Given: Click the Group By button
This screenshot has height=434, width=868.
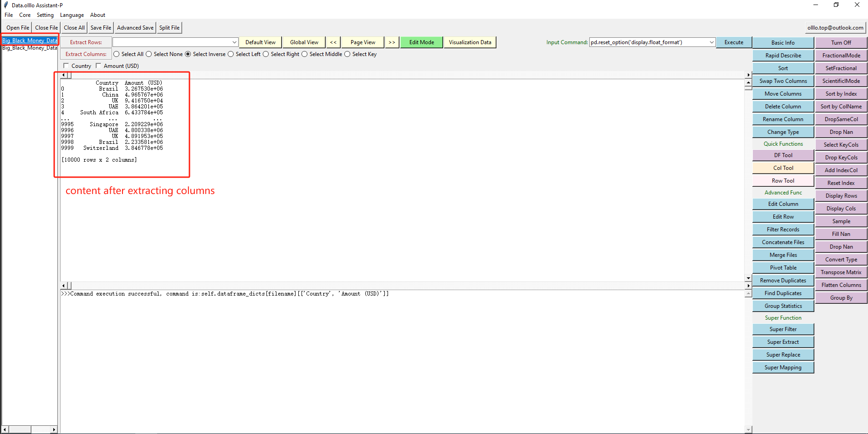Looking at the screenshot, I should pyautogui.click(x=841, y=298).
